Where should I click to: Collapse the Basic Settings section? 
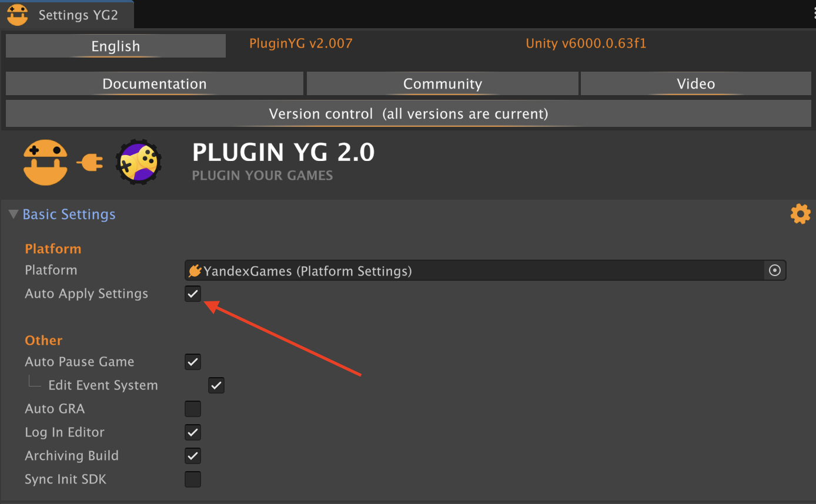[13, 214]
